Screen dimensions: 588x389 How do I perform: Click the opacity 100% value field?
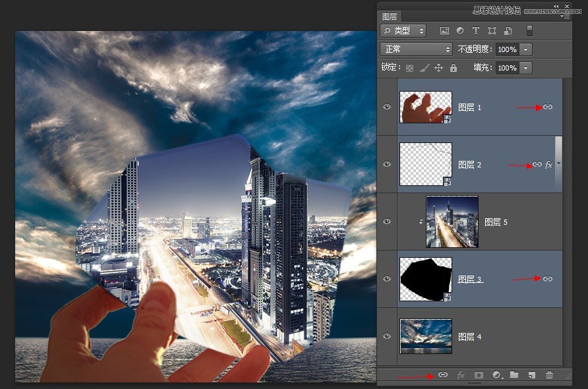(508, 49)
